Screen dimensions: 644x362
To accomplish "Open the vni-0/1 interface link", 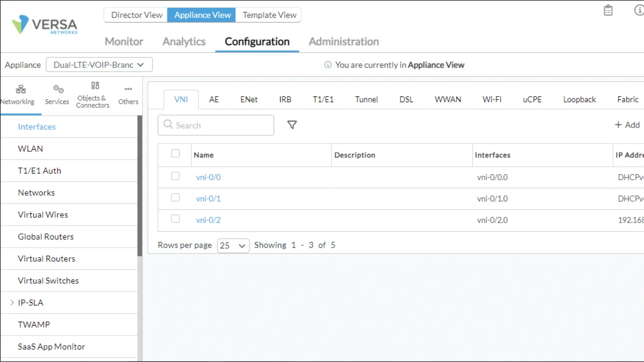I will point(208,199).
